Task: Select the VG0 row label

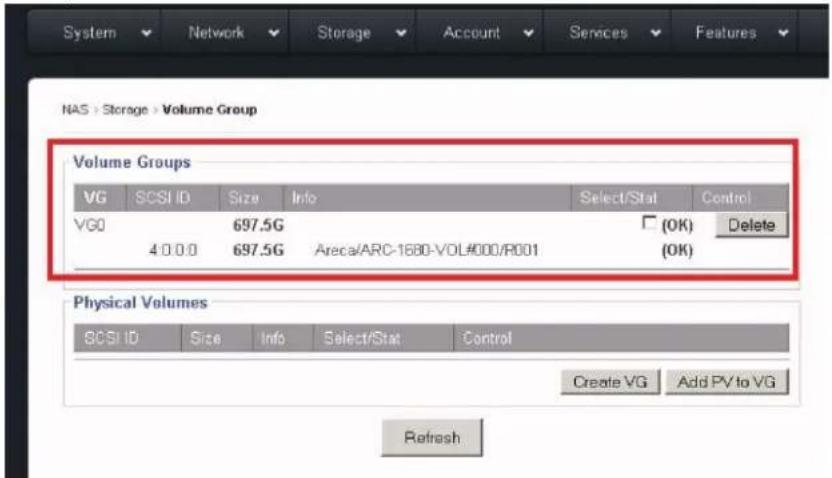Action: coord(90,225)
